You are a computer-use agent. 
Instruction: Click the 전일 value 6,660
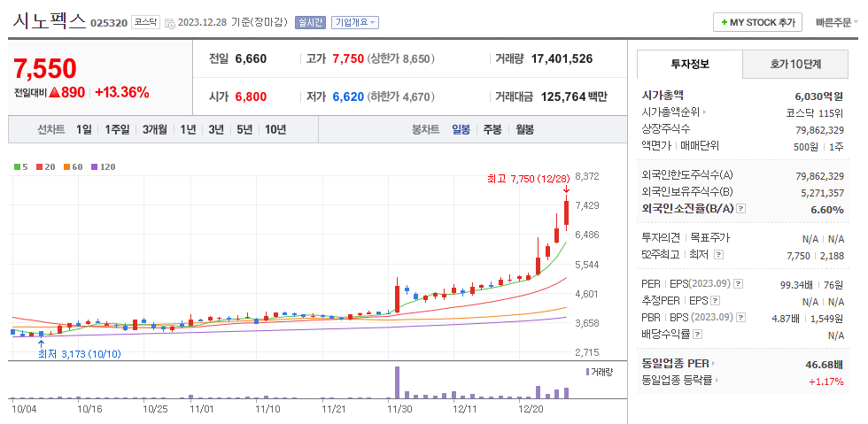[251, 58]
